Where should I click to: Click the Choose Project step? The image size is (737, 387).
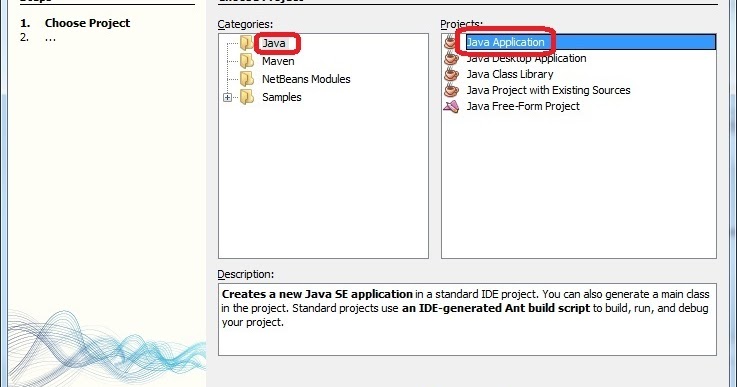click(x=87, y=23)
